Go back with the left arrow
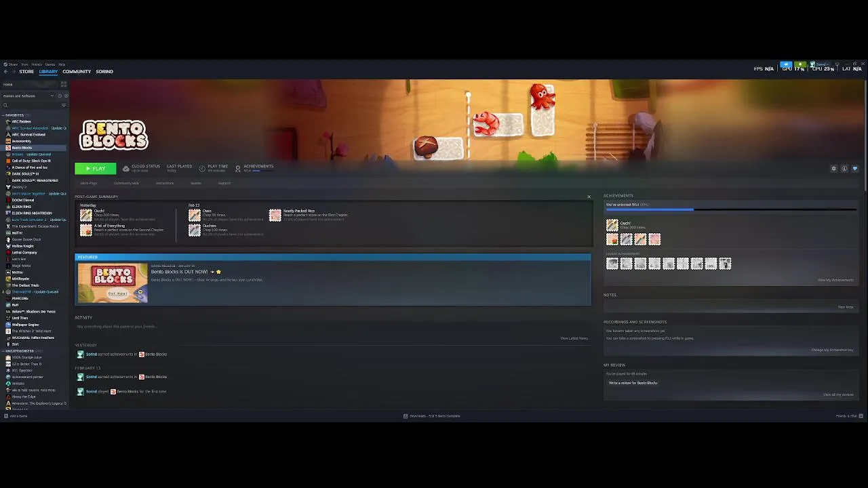 5,71
